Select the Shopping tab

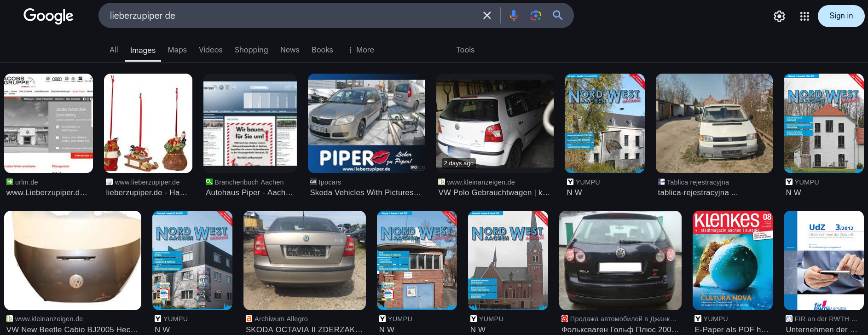coord(251,50)
